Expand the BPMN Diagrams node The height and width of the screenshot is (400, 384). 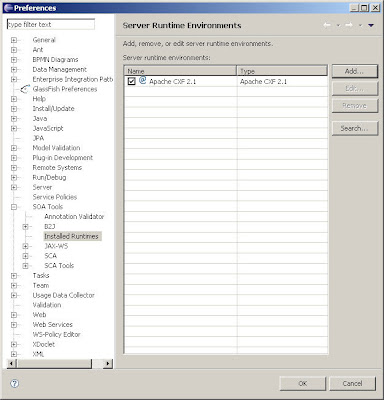(x=14, y=60)
